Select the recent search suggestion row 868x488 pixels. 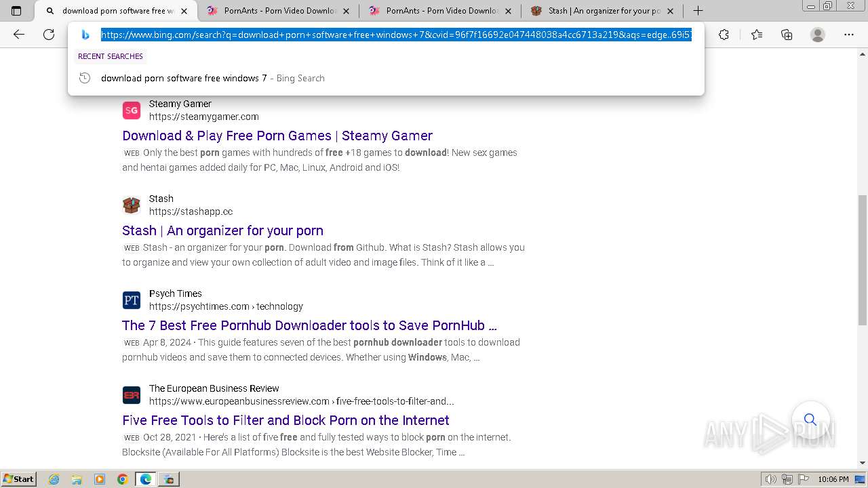click(x=386, y=78)
